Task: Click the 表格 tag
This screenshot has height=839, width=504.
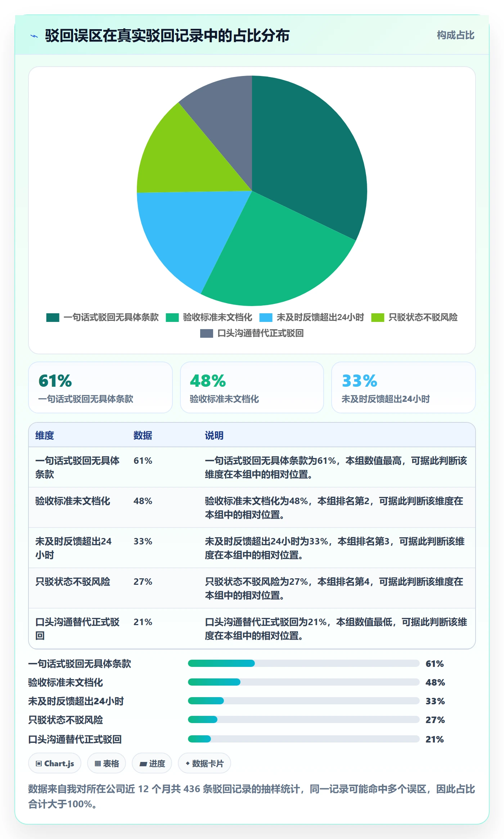Action: (x=107, y=763)
